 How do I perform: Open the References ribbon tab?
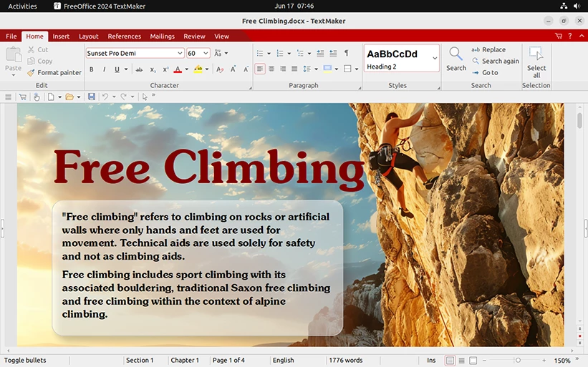(x=124, y=36)
